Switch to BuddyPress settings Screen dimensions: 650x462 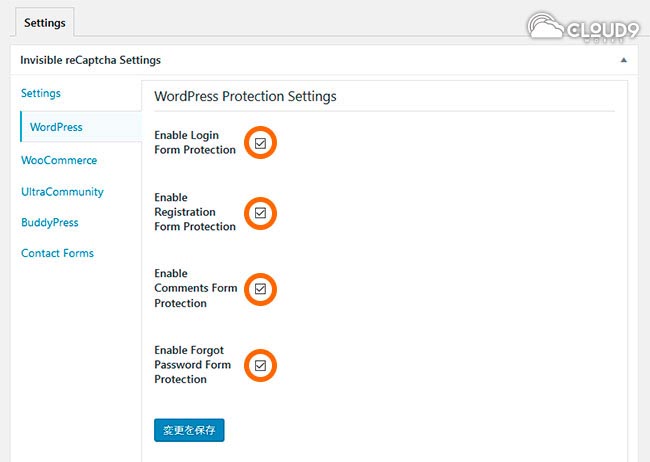point(50,222)
